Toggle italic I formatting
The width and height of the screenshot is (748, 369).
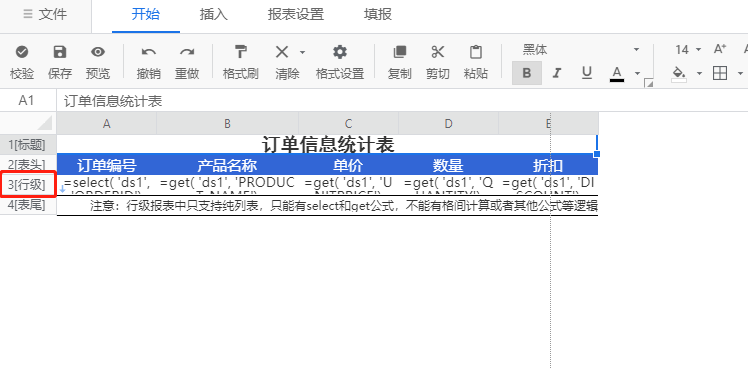(556, 73)
